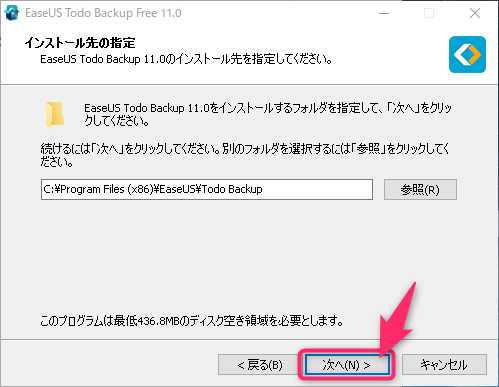Click the heading インストール先の指定
499x387 pixels.
pyautogui.click(x=80, y=43)
